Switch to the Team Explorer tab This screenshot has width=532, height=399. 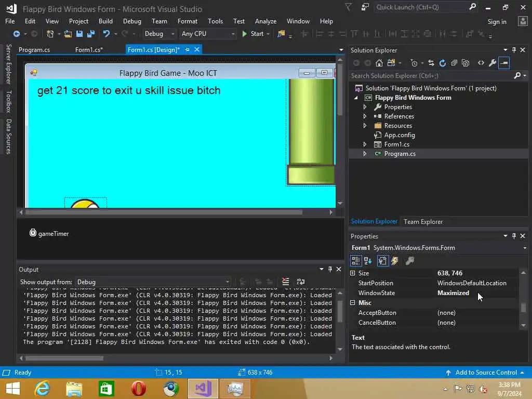click(423, 221)
